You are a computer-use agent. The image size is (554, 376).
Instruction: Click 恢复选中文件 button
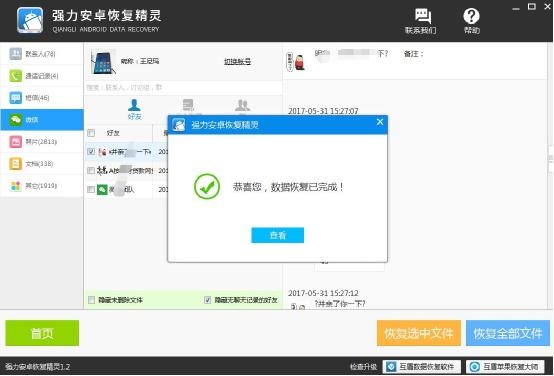pyautogui.click(x=419, y=333)
